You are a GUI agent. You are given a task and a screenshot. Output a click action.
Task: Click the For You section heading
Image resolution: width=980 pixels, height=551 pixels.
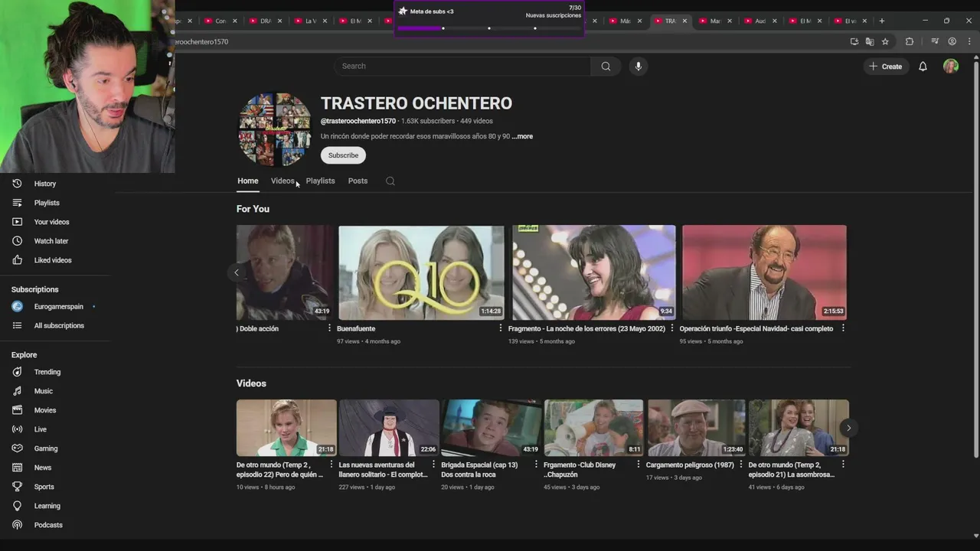tap(253, 209)
